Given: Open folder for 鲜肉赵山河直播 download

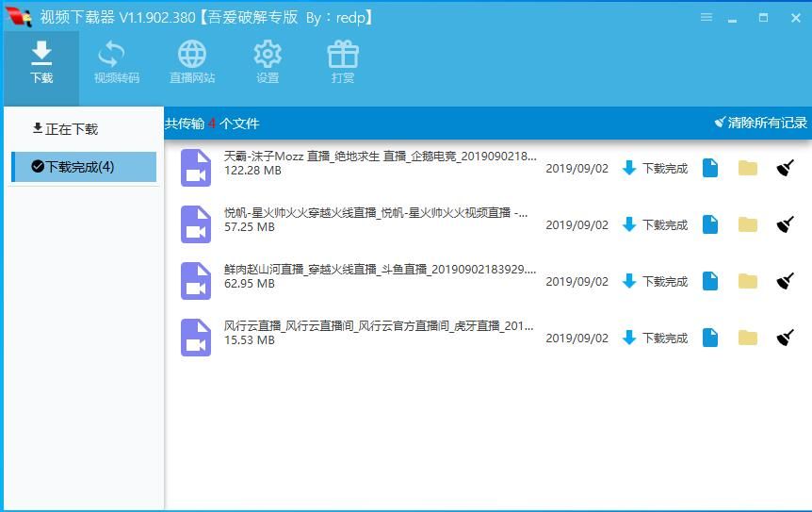Looking at the screenshot, I should (748, 281).
